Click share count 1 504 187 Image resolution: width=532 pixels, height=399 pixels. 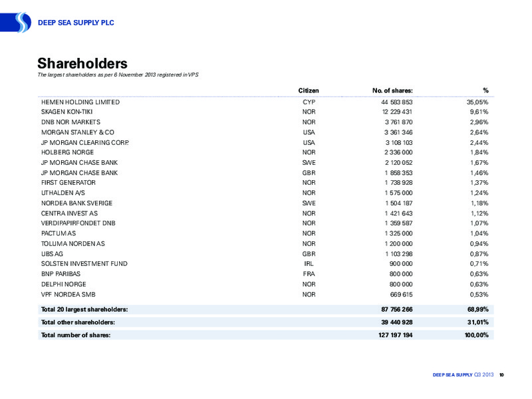(399, 203)
